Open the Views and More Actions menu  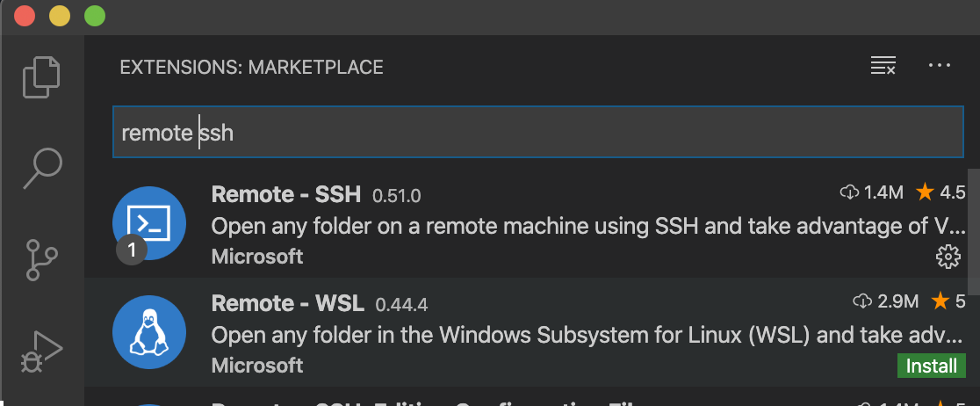pyautogui.click(x=940, y=66)
